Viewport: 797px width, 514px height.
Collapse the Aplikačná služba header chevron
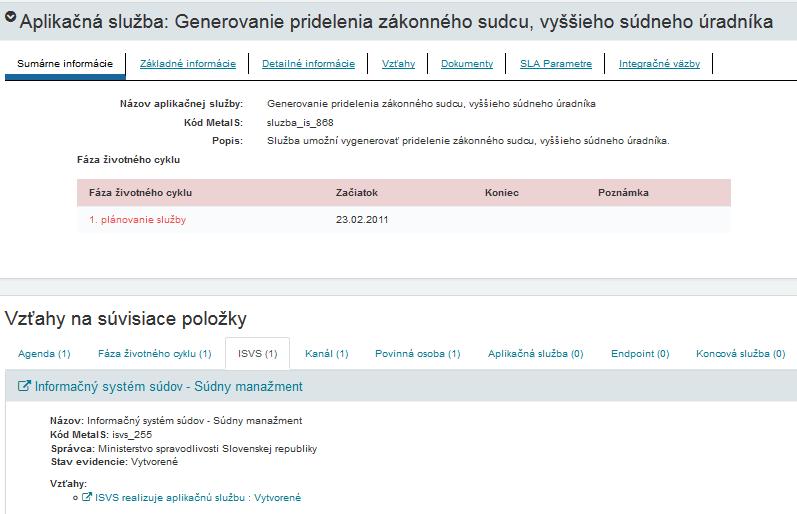click(x=11, y=20)
